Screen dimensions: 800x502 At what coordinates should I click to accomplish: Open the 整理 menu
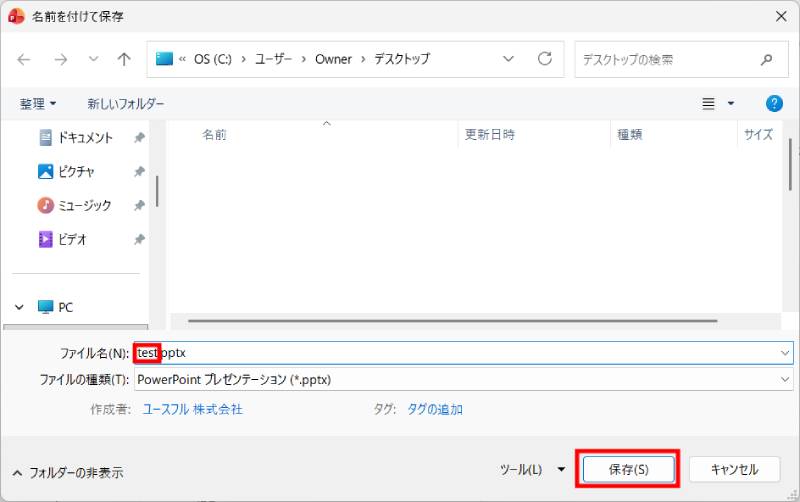[38, 104]
